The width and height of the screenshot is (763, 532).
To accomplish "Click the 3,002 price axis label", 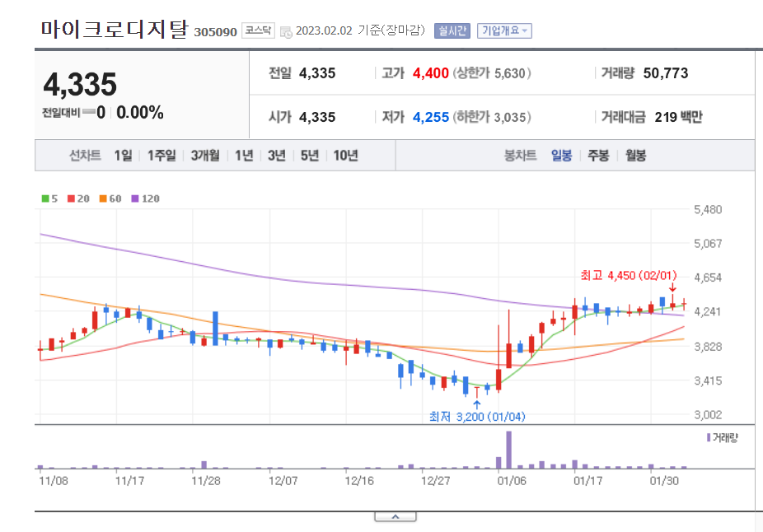I will pyautogui.click(x=708, y=415).
